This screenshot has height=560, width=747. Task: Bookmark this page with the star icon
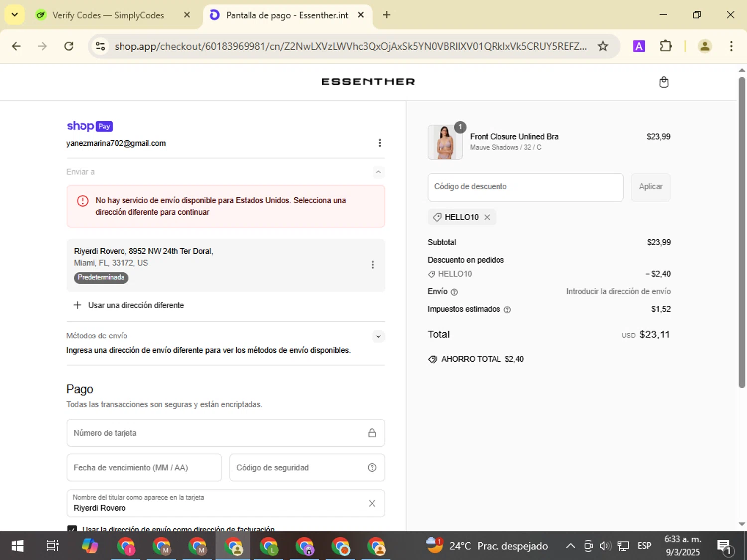[x=603, y=46]
